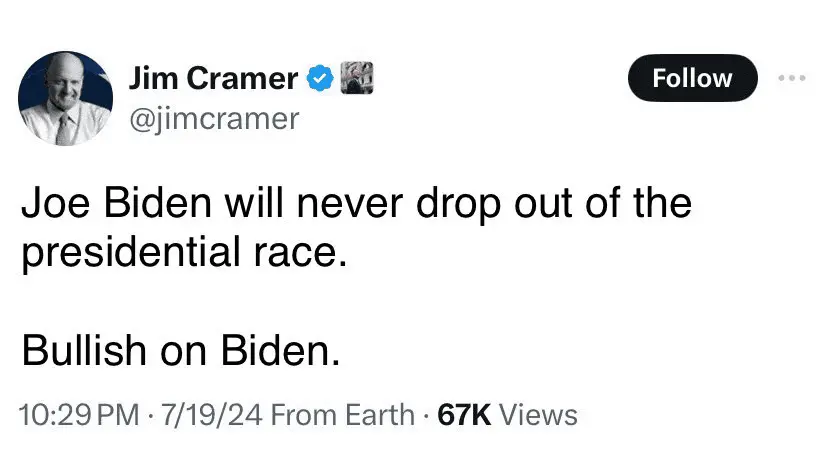Image resolution: width=828 pixels, height=453 pixels.
Task: Click the Jim Cramer display name
Action: coord(214,78)
